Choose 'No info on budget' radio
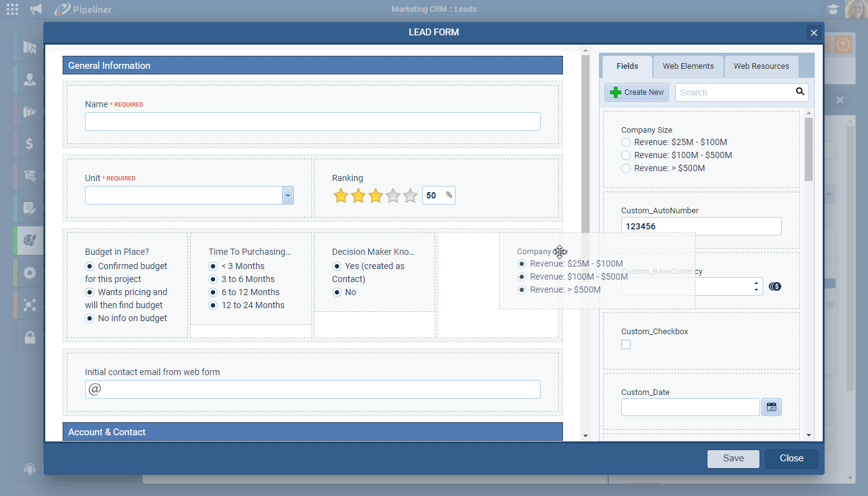The image size is (868, 496). (x=90, y=318)
